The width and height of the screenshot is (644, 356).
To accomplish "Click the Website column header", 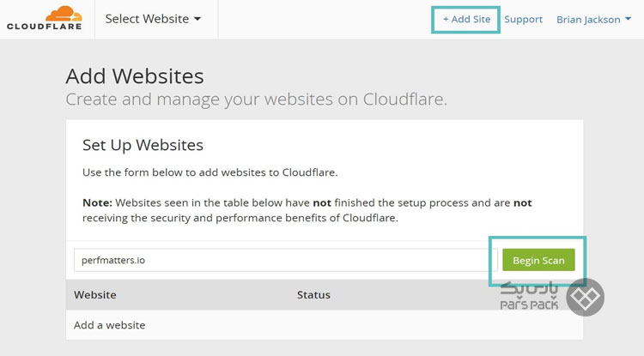I will pyautogui.click(x=94, y=295).
